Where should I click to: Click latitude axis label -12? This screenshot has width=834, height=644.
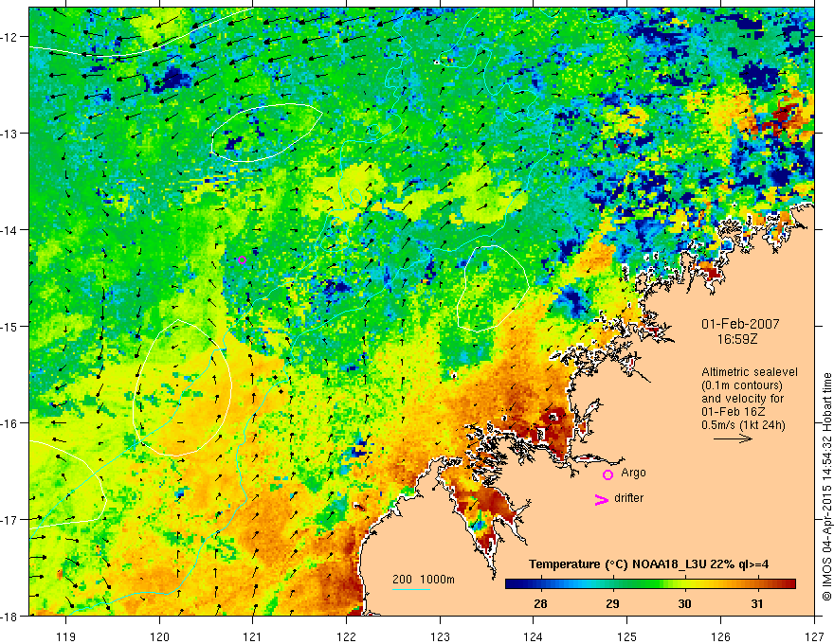(x=10, y=37)
